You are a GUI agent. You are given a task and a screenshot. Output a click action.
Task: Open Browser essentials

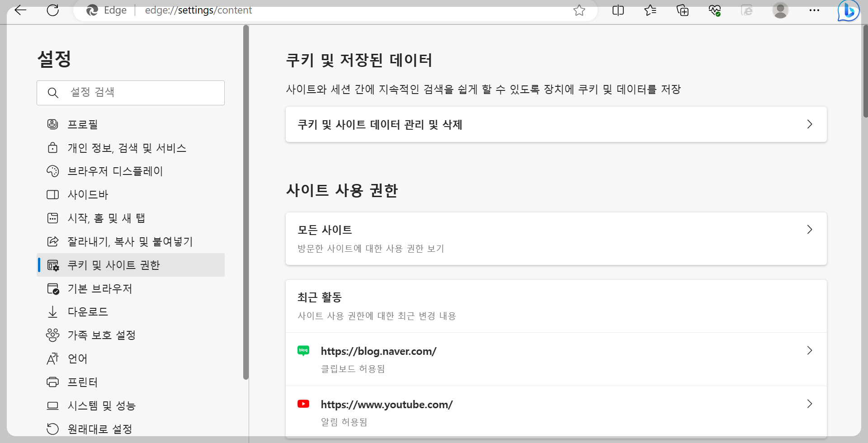click(714, 10)
